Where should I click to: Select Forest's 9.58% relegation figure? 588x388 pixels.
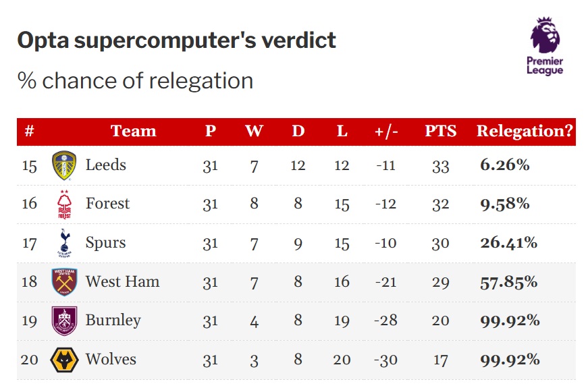[x=504, y=204]
